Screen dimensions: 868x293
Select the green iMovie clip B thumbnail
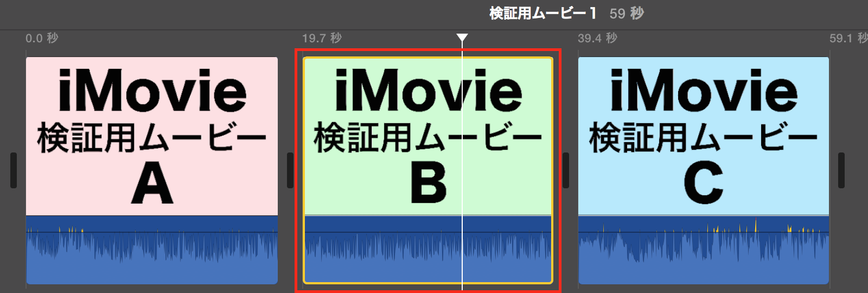coord(428,136)
